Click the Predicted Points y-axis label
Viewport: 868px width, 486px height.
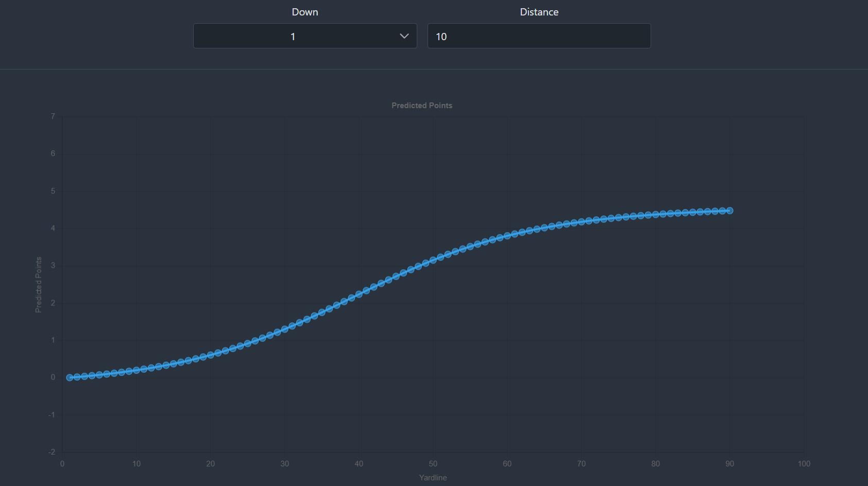(x=38, y=285)
